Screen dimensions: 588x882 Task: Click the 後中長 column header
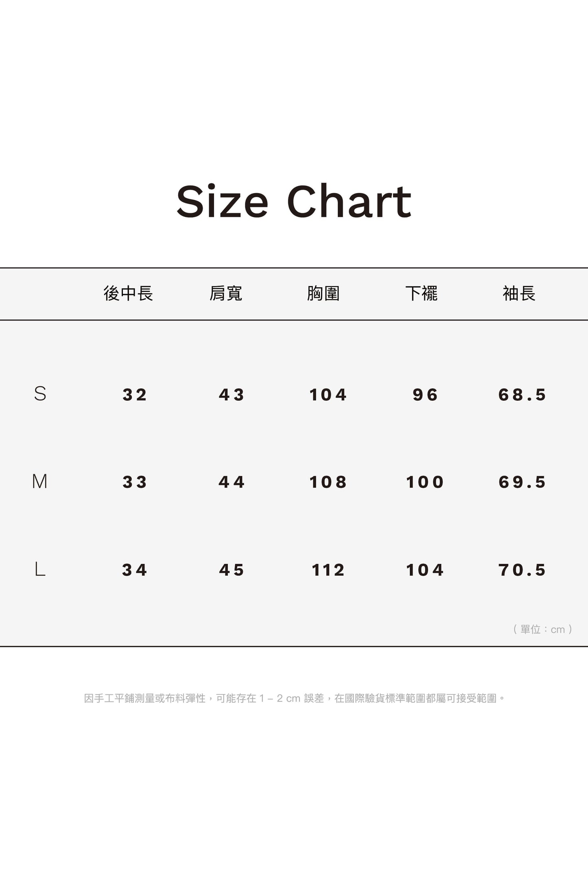click(128, 293)
